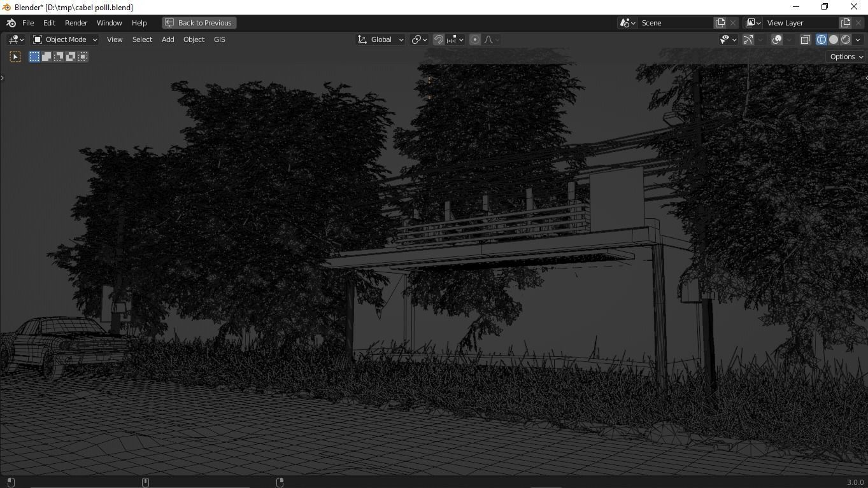Toggle X-Ray viewport mode
This screenshot has height=488, width=868.
[806, 39]
